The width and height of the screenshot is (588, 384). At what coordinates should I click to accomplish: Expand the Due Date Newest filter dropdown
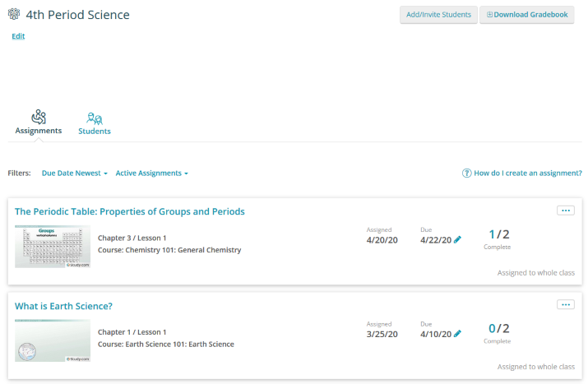(x=74, y=173)
